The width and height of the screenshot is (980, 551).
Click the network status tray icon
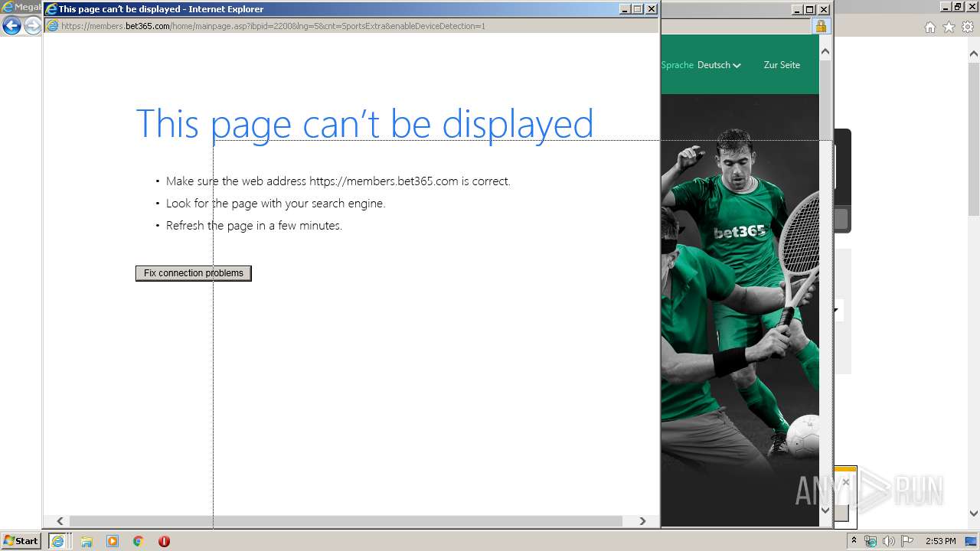[x=871, y=541]
